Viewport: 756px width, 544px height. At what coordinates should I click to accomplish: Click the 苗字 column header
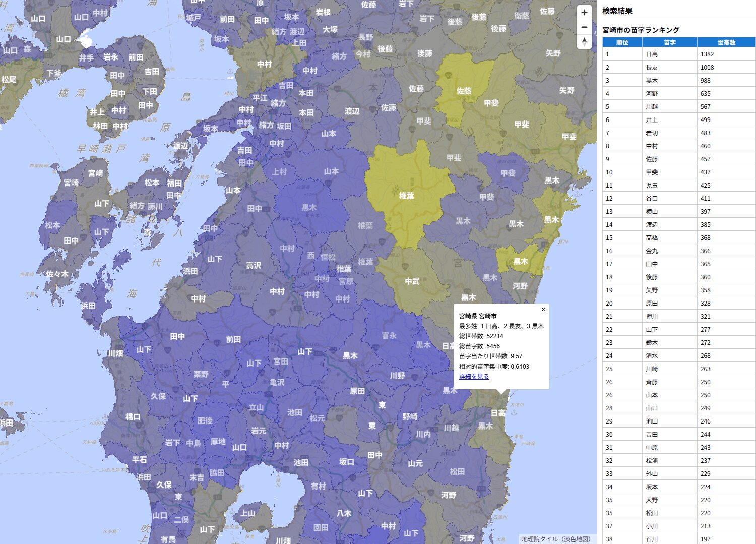coord(669,43)
